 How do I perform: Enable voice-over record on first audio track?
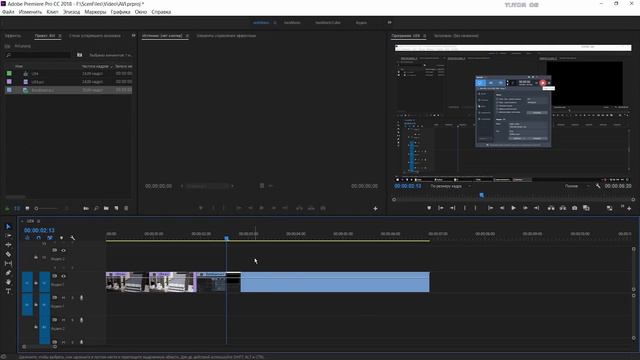click(81, 298)
